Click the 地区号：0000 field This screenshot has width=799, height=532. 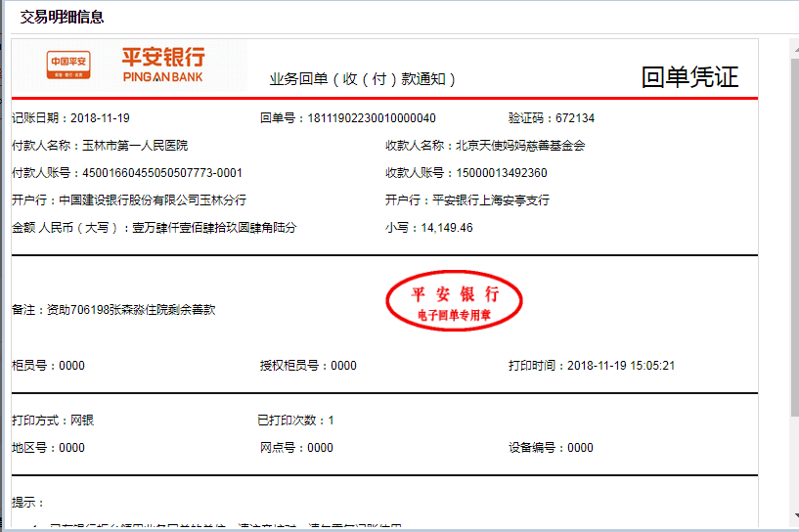click(x=48, y=448)
